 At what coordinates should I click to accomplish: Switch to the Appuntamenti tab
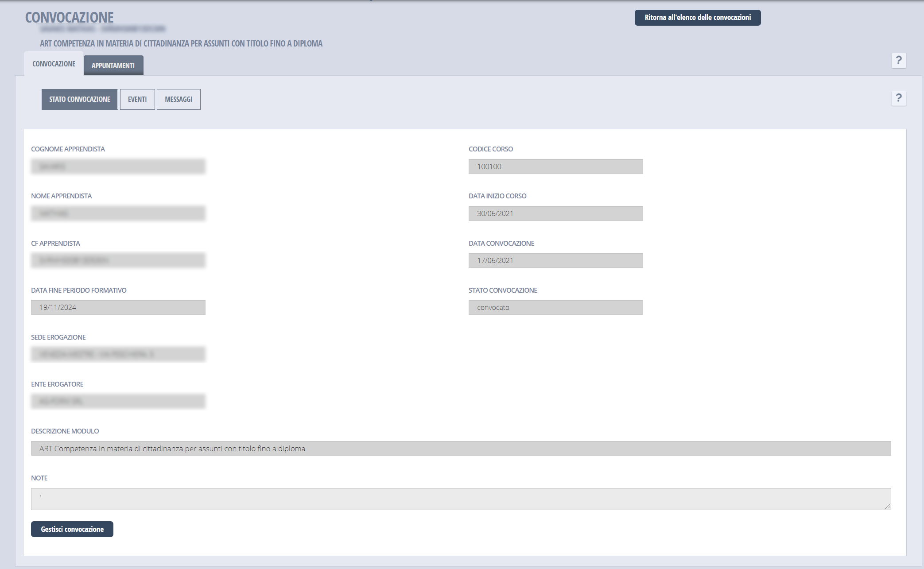[x=113, y=66]
